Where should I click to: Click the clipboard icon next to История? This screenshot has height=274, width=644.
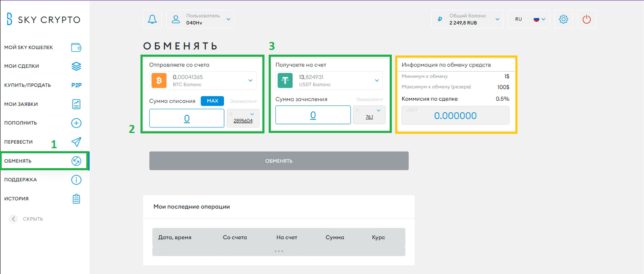click(76, 199)
